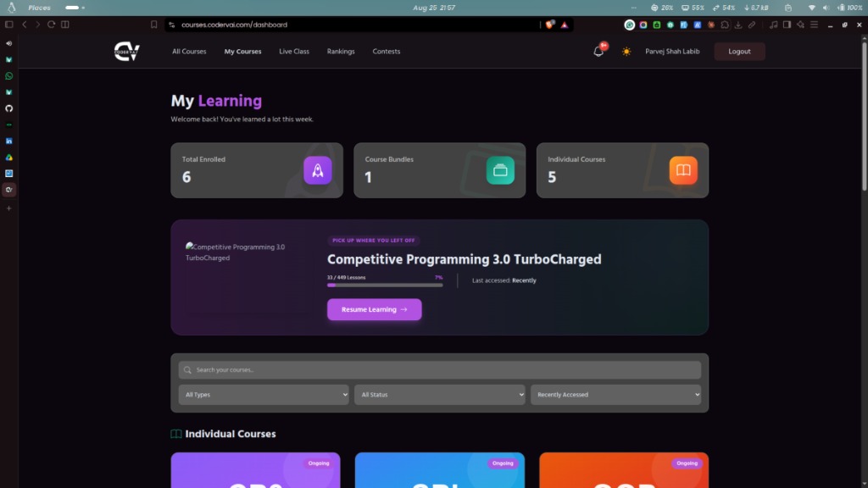The width and height of the screenshot is (868, 488).
Task: Click the Parvej Shah Labib username
Action: click(x=672, y=52)
